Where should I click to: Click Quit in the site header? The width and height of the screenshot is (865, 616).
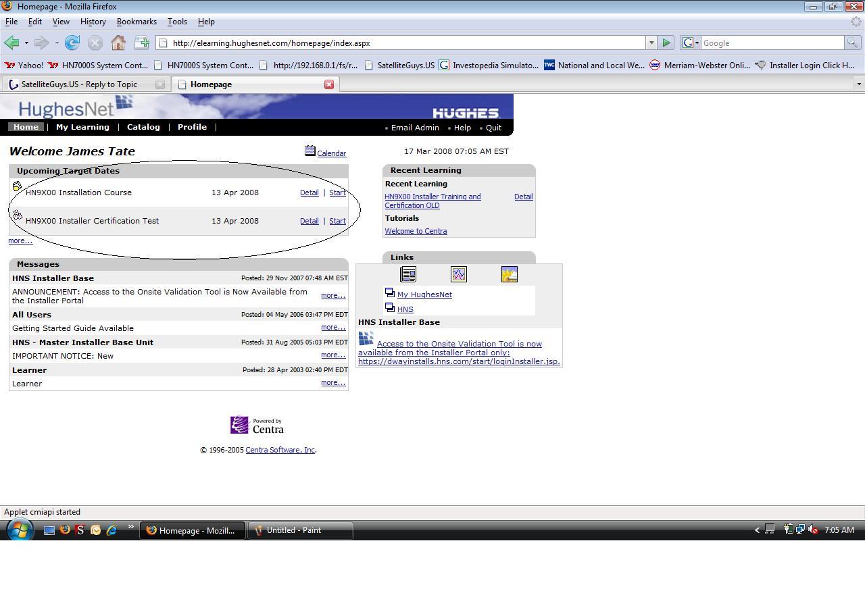point(493,128)
